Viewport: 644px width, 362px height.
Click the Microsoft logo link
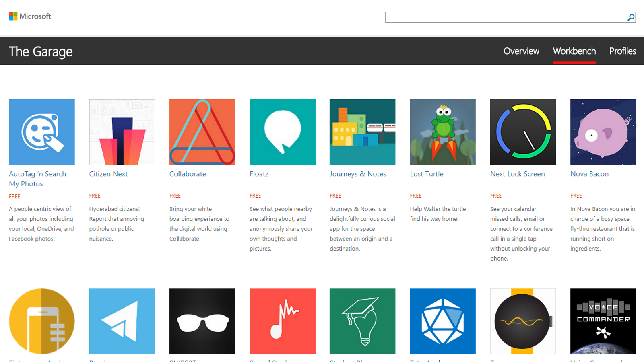(30, 16)
